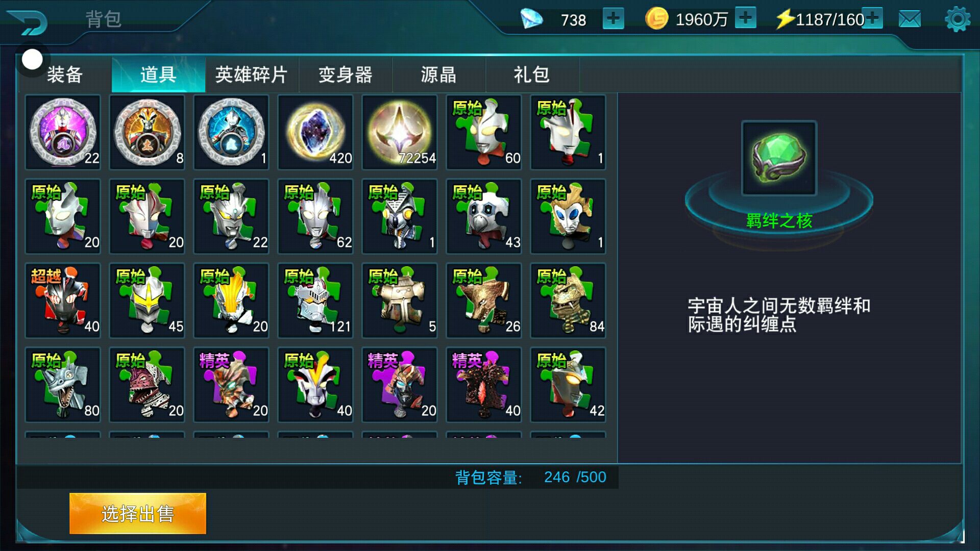980x551 pixels.
Task: Switch to the 装备 tab
Action: [65, 74]
